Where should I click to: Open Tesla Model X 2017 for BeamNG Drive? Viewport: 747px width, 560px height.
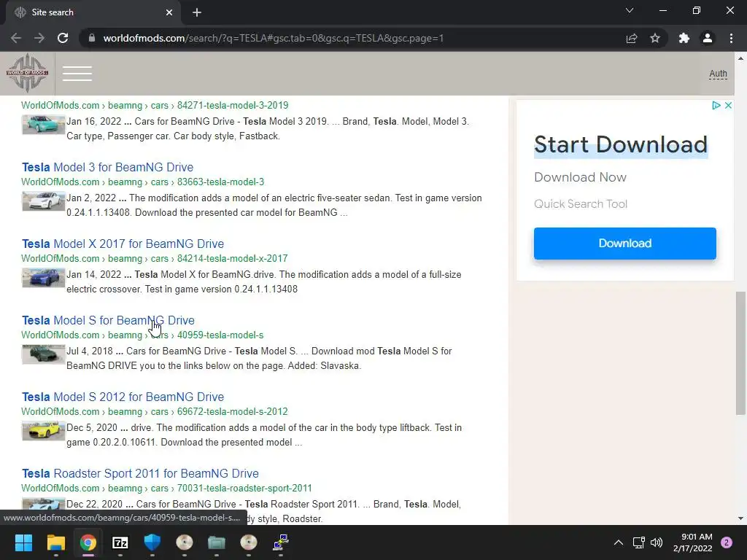pyautogui.click(x=123, y=244)
